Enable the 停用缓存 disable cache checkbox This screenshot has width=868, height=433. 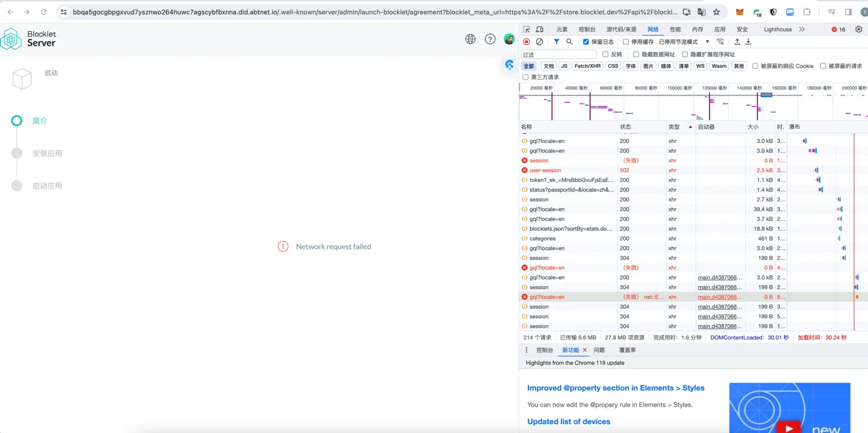click(626, 42)
